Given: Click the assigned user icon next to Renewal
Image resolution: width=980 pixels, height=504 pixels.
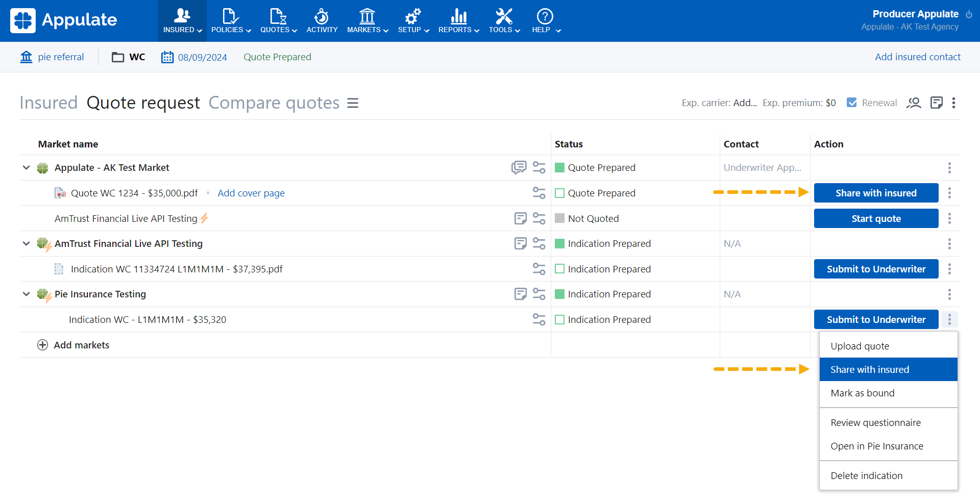Looking at the screenshot, I should tap(913, 103).
